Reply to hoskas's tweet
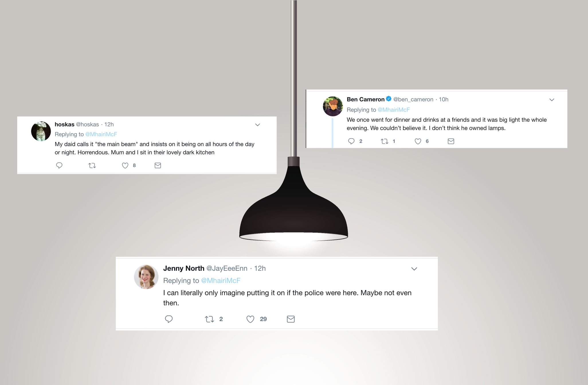 59,165
